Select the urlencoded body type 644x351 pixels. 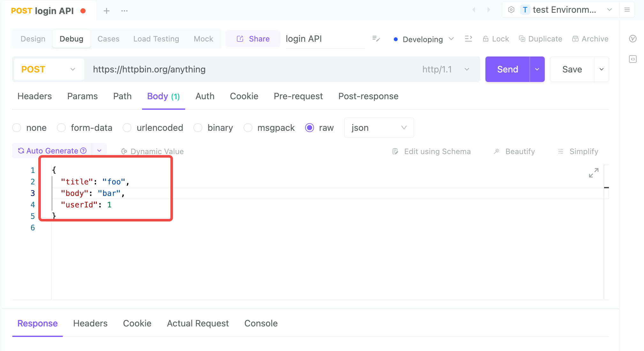(127, 128)
